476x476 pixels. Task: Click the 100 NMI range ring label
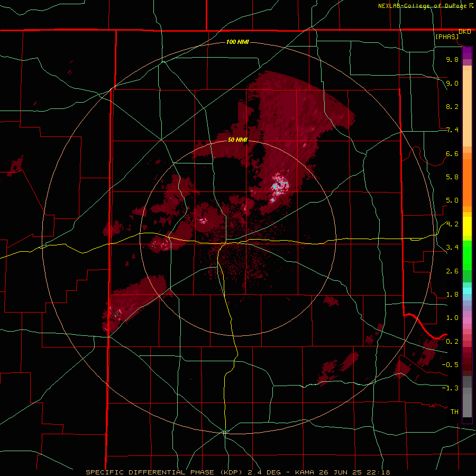[x=237, y=42]
